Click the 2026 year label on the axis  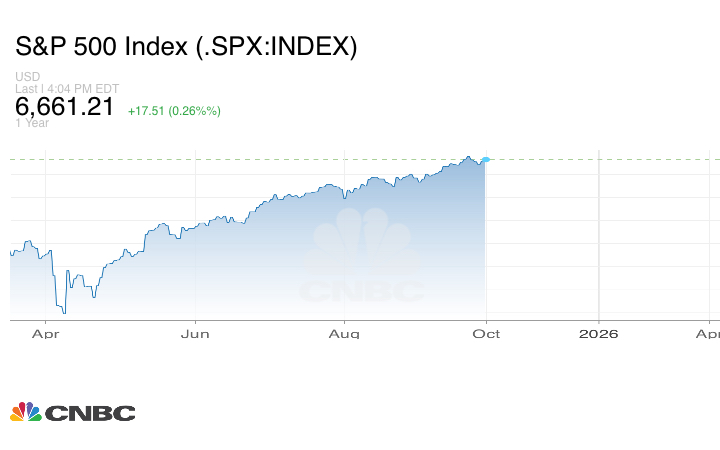(x=598, y=333)
